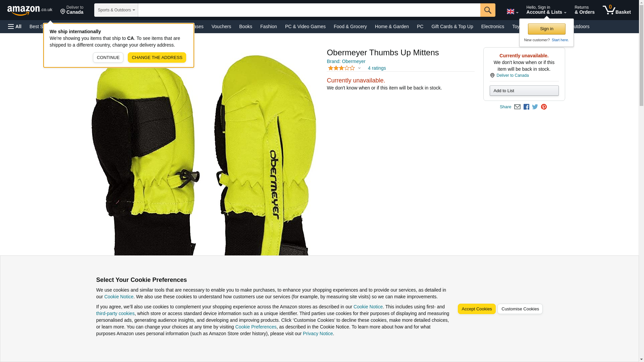644x362 pixels.
Task: Share product on Facebook icon
Action: point(526,107)
